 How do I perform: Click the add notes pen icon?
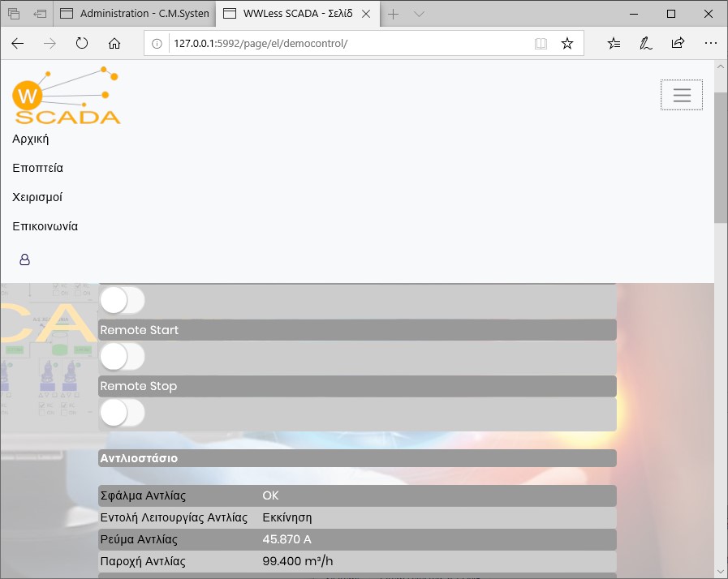coord(646,44)
